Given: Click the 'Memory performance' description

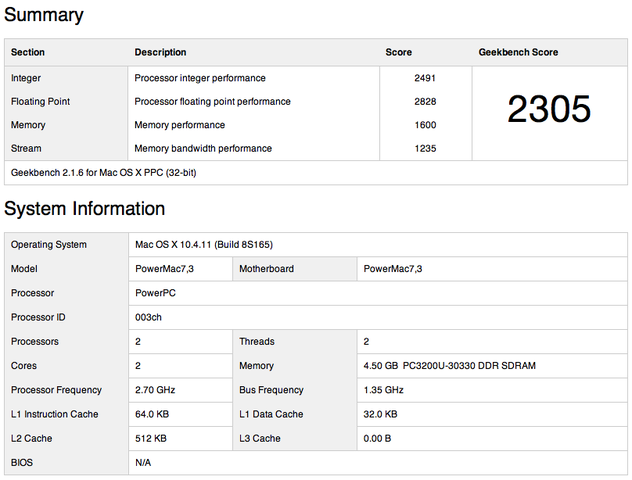Looking at the screenshot, I should tap(180, 125).
